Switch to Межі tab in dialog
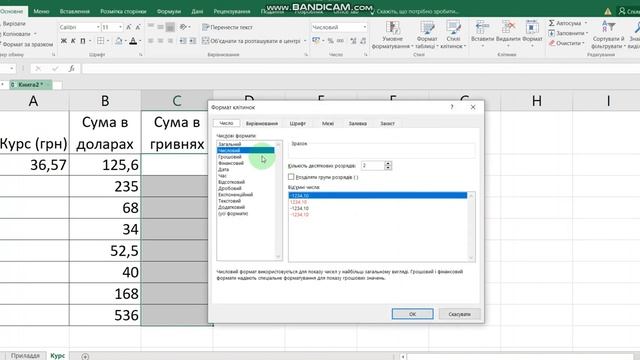This screenshot has height=360, width=640. tap(328, 123)
